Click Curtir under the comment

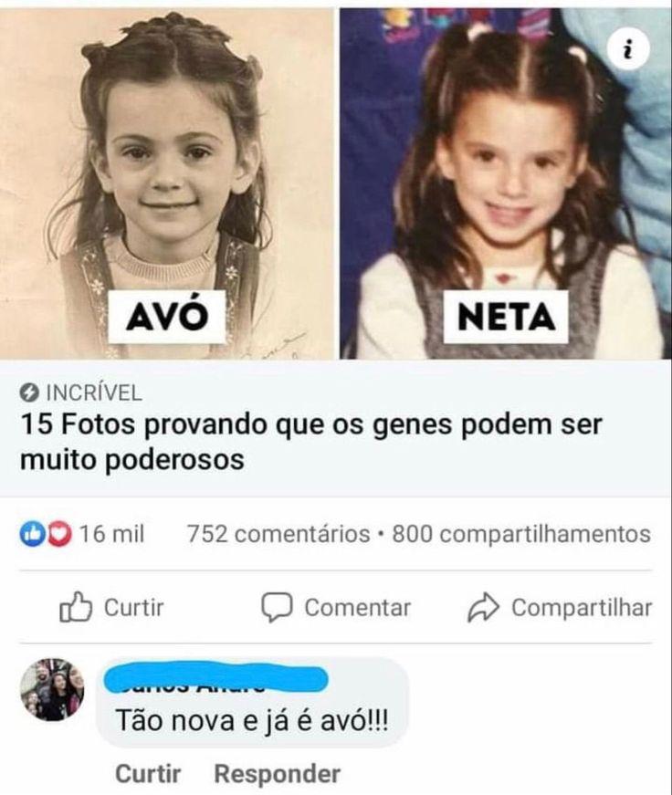(148, 774)
